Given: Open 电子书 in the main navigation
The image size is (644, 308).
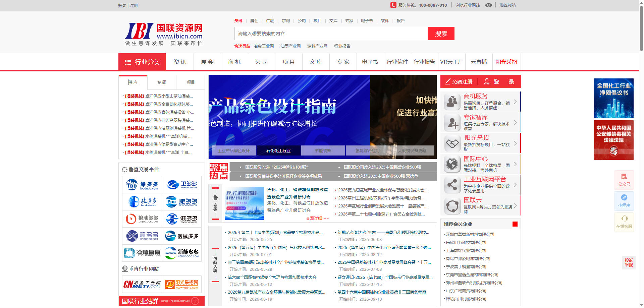Looking at the screenshot, I should click(x=370, y=62).
